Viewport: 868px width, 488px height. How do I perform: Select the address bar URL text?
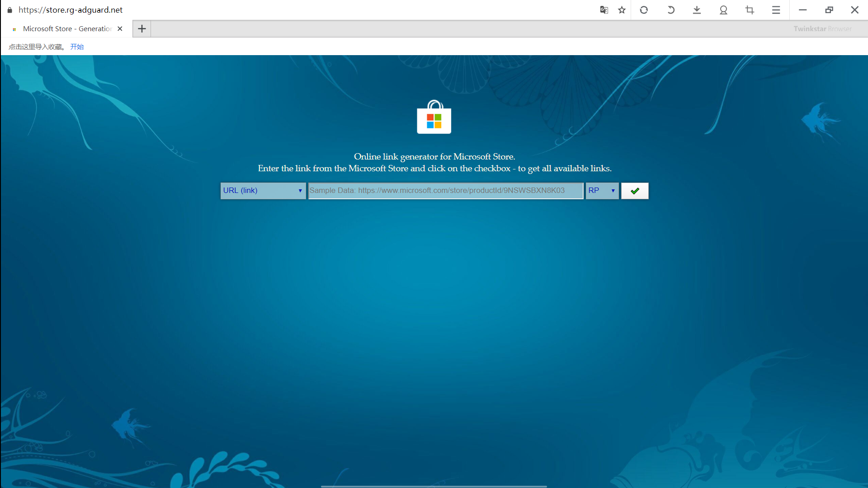point(71,9)
